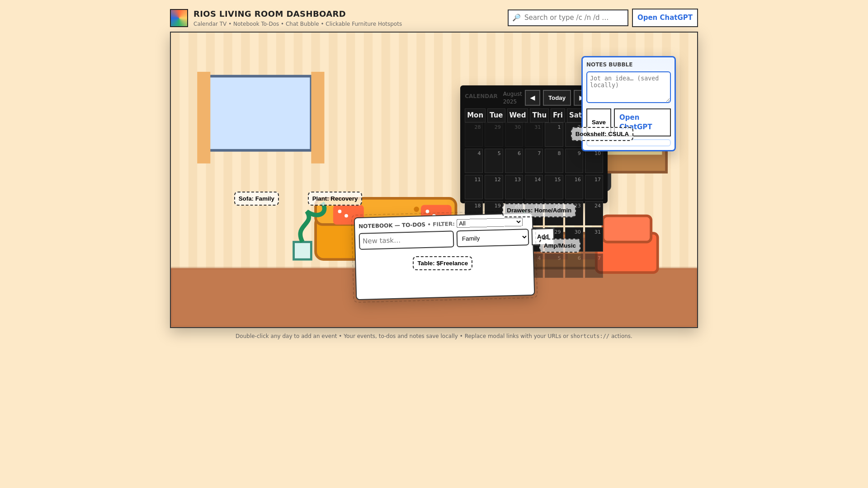Select calendar day 17
Image resolution: width=868 pixels, height=488 pixels.
click(594, 187)
